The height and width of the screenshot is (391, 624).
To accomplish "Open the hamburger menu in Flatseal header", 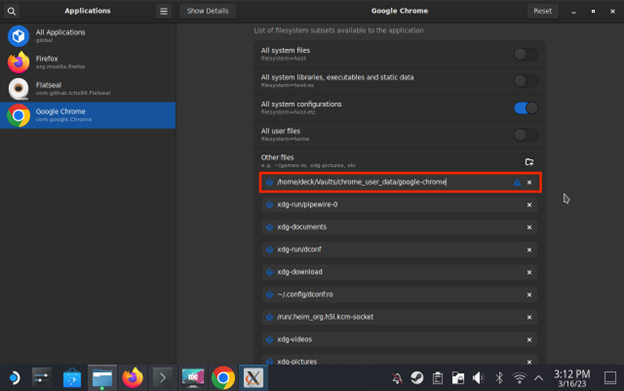I will (164, 11).
